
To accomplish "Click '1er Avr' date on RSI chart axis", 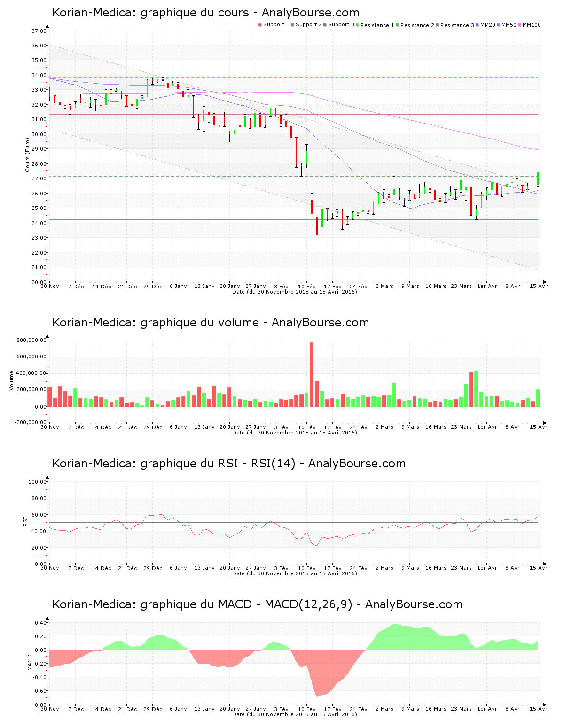I will [487, 568].
